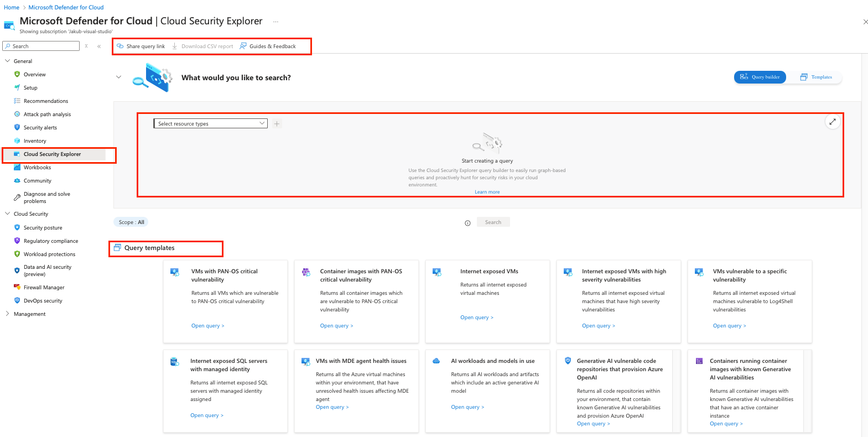Click the plus icon next to resource types
Image resolution: width=868 pixels, height=437 pixels.
277,124
